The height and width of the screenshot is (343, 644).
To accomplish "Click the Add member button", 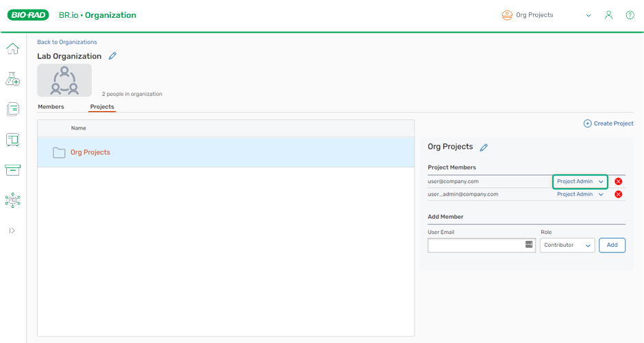I will [x=612, y=246].
